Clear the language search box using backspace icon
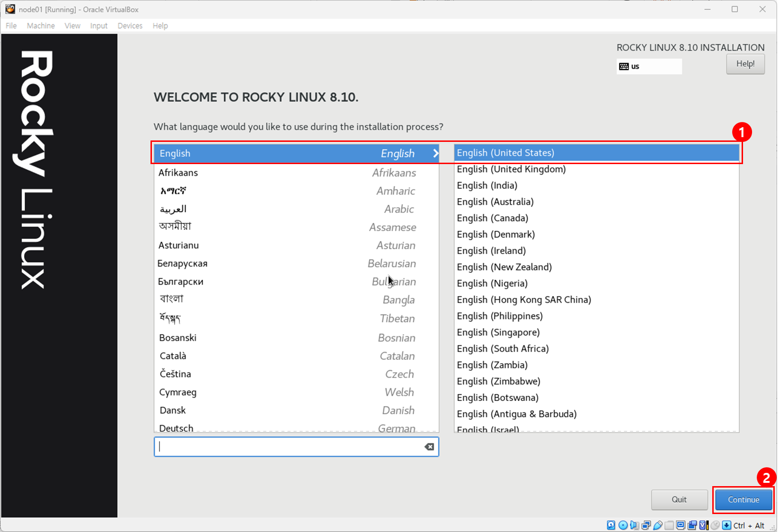 429,447
